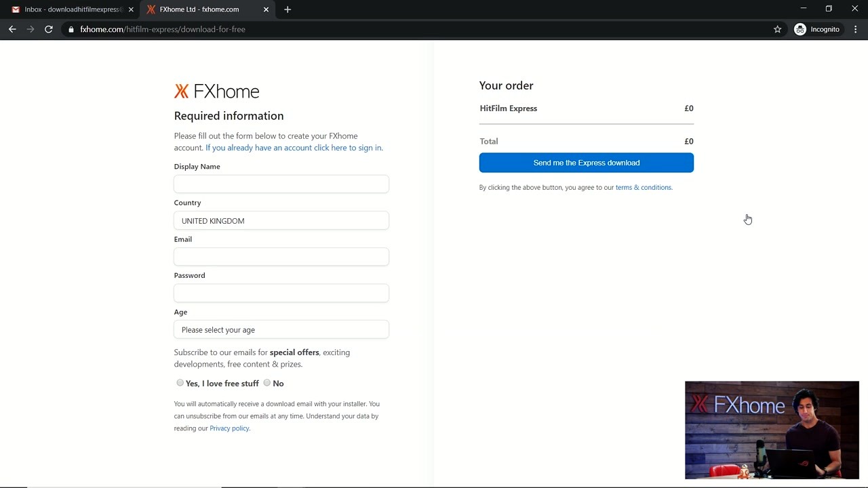Open the browser three-dot menu
Screen dimensions: 868x488
point(855,29)
